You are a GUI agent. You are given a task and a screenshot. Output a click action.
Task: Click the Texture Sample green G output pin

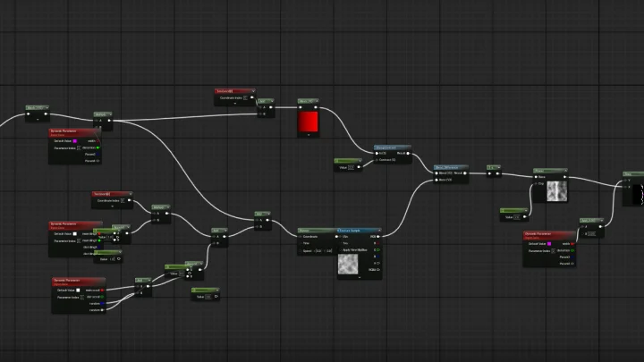[377, 250]
